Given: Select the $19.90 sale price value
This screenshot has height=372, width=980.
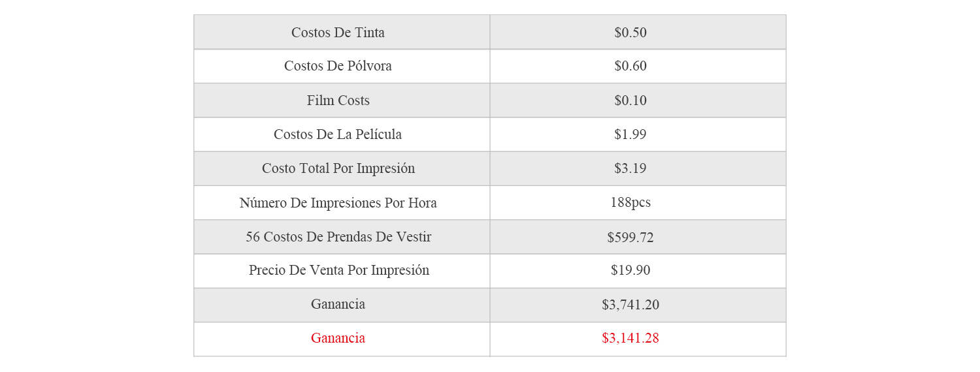Looking at the screenshot, I should coord(630,270).
